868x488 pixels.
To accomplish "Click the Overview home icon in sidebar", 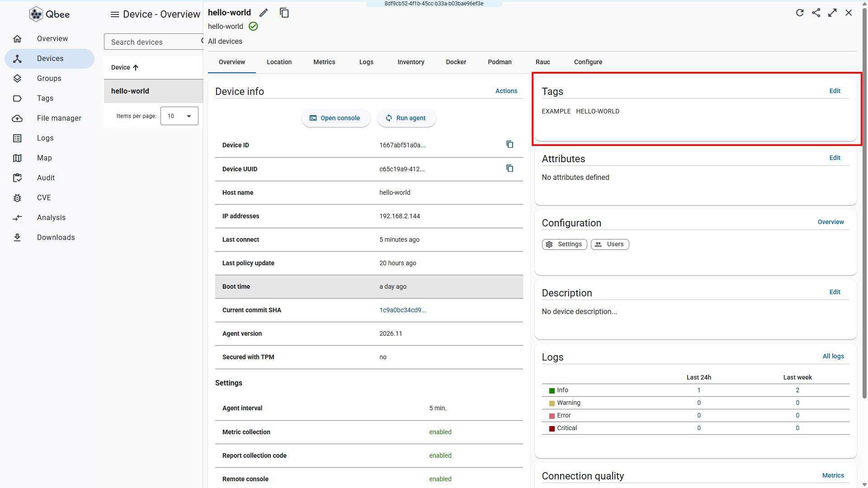I will click(x=17, y=39).
